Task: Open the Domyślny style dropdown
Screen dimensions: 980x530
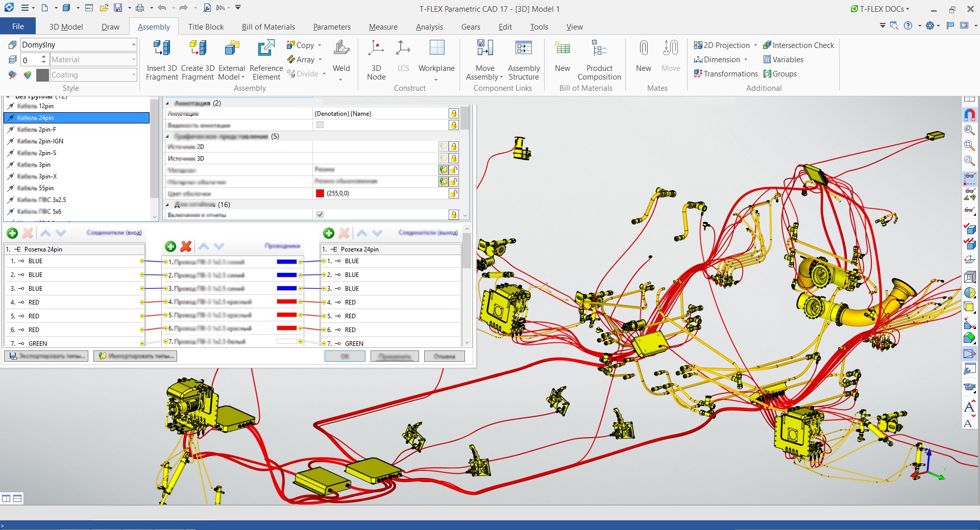Action: coord(134,45)
